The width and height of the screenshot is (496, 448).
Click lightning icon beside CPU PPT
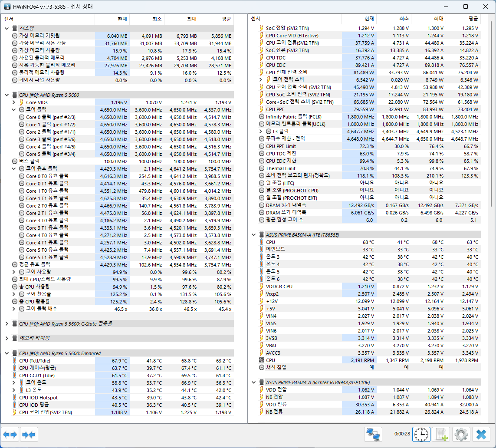tap(261, 109)
